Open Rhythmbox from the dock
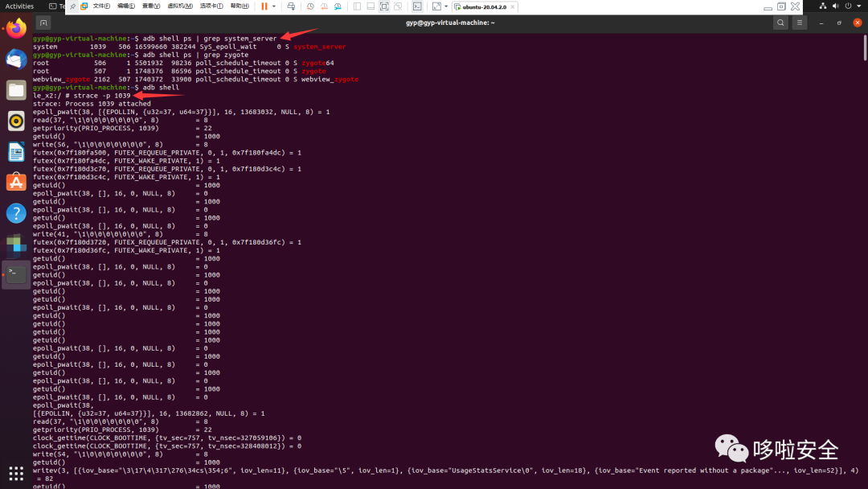Viewport: 868px width, 489px height. pos(16,121)
